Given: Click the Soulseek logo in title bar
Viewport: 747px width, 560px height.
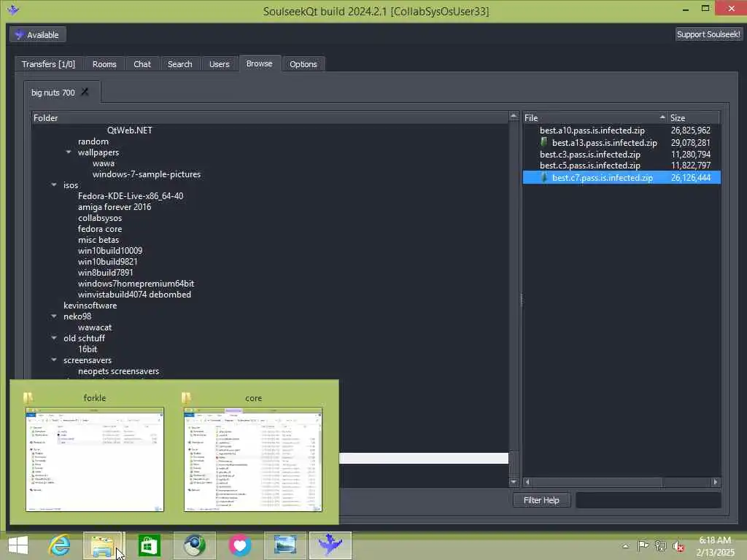Looking at the screenshot, I should tap(13, 9).
